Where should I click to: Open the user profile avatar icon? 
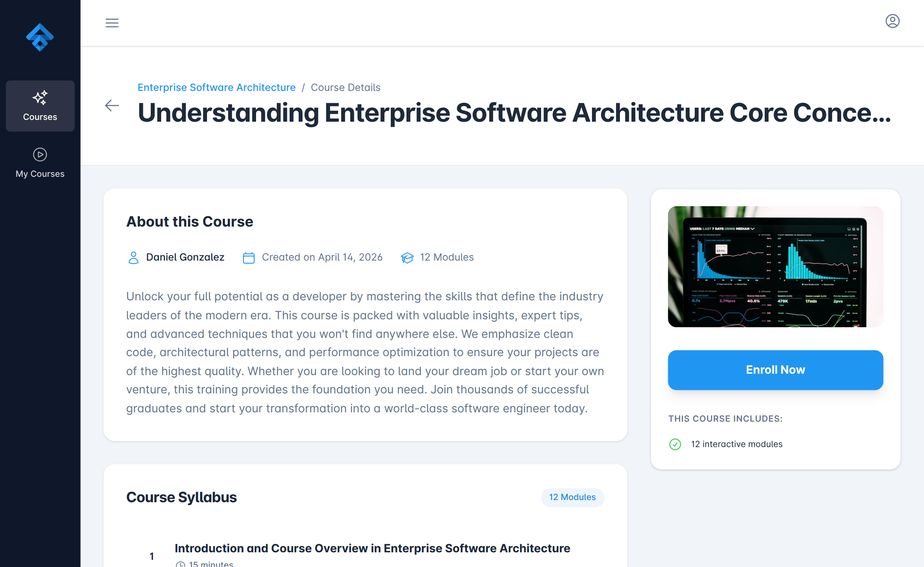coord(892,21)
